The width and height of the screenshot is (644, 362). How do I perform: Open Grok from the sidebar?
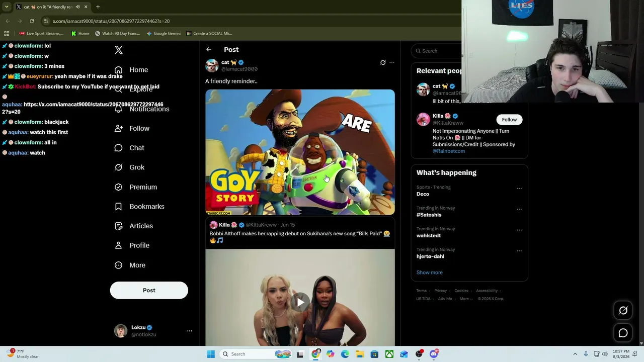click(x=129, y=167)
